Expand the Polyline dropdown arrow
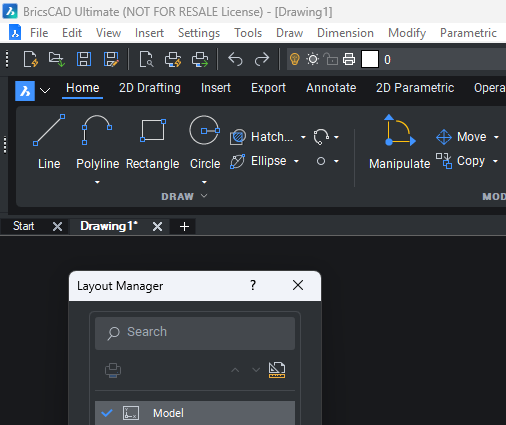The image size is (506, 425). (x=97, y=182)
